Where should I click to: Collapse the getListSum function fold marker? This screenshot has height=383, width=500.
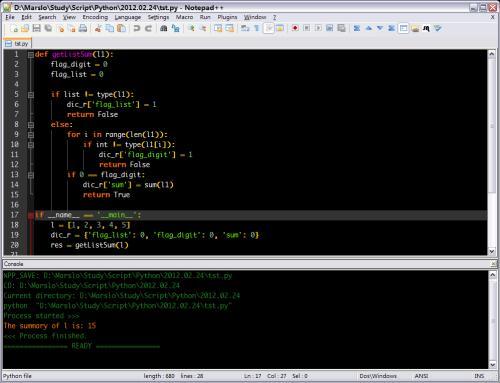31,55
